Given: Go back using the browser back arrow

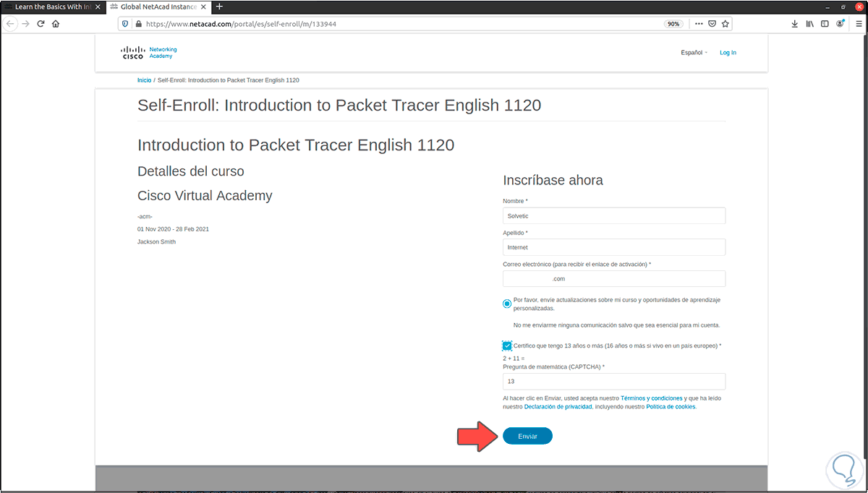Looking at the screenshot, I should (x=10, y=23).
